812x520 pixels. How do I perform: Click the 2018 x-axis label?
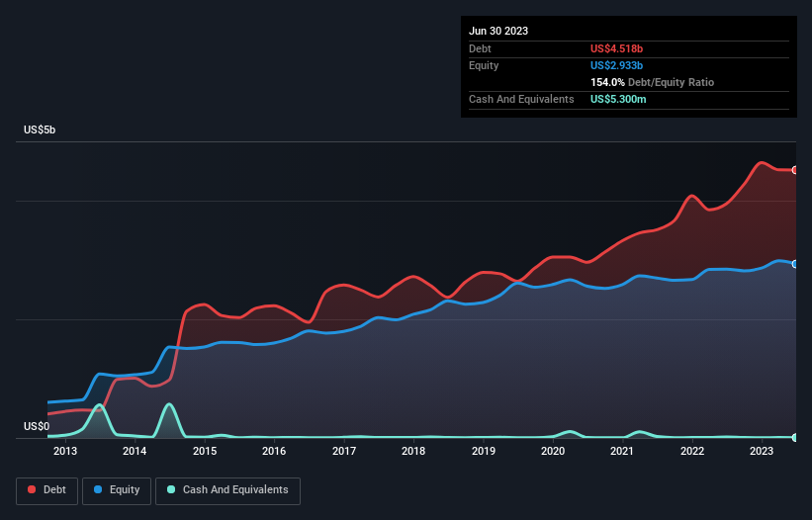[413, 451]
